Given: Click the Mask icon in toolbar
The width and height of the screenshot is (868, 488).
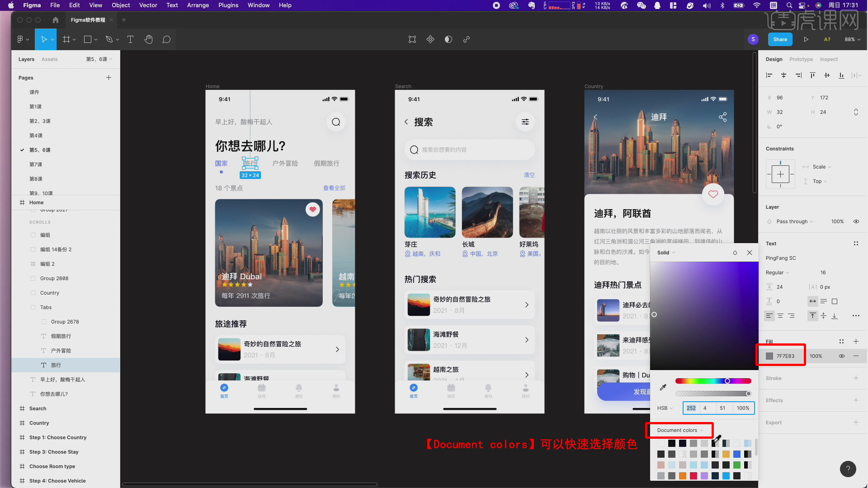Looking at the screenshot, I should 448,39.
